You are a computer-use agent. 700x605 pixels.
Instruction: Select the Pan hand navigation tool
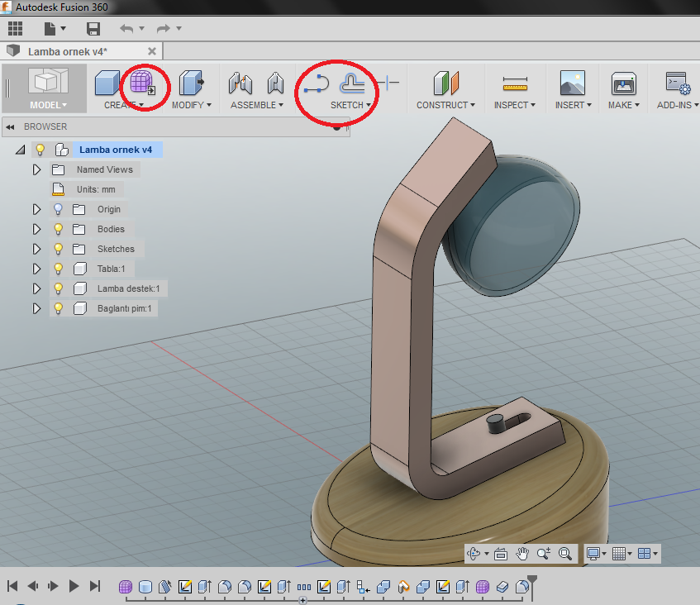coord(522,554)
